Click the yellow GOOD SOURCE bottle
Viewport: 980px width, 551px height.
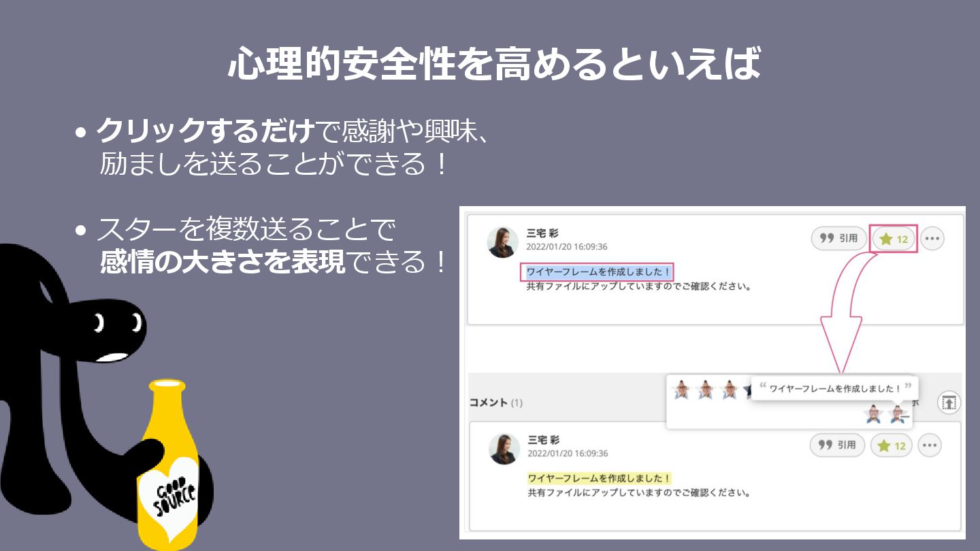click(x=167, y=465)
